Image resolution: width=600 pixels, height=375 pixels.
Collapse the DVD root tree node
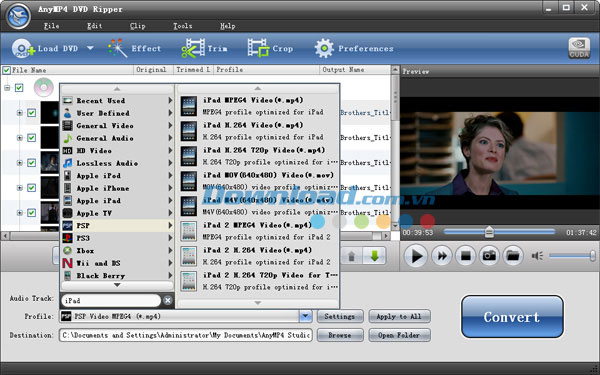(x=7, y=88)
